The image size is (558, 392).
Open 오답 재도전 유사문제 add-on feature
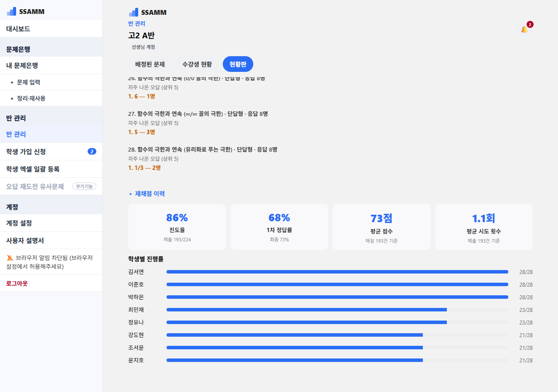coord(51,186)
